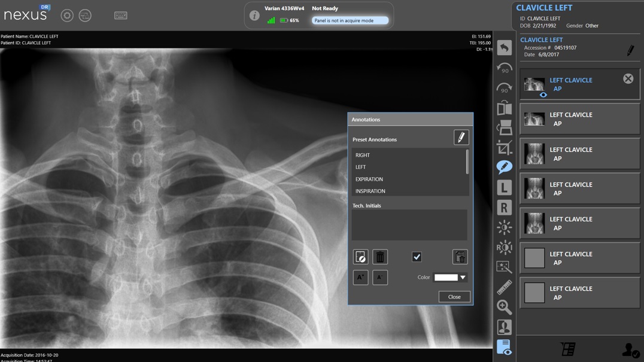Edit preset annotations with pencil button
The image size is (644, 362).
pos(461,138)
